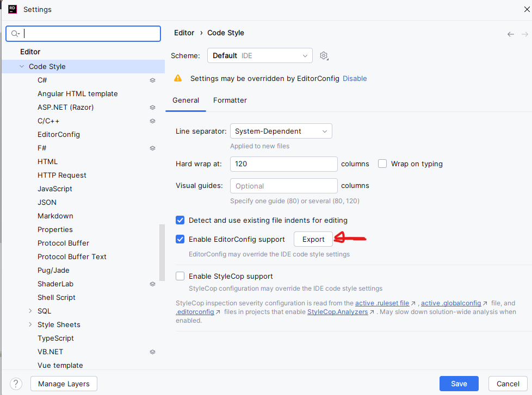Viewport: 532px width, 395px height.
Task: Uncheck Enable EditorConfig support
Action: (x=180, y=239)
